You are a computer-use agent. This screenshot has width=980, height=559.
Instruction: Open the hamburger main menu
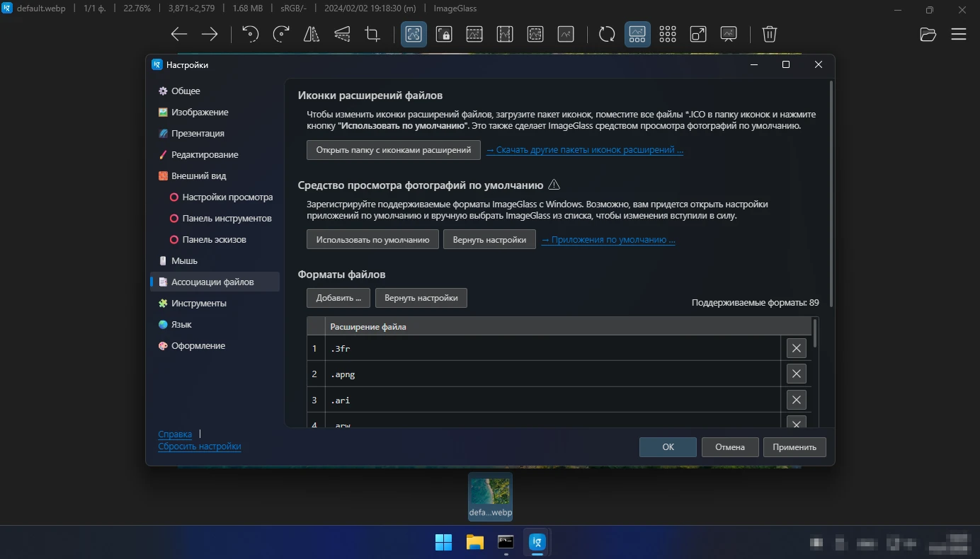pyautogui.click(x=958, y=34)
